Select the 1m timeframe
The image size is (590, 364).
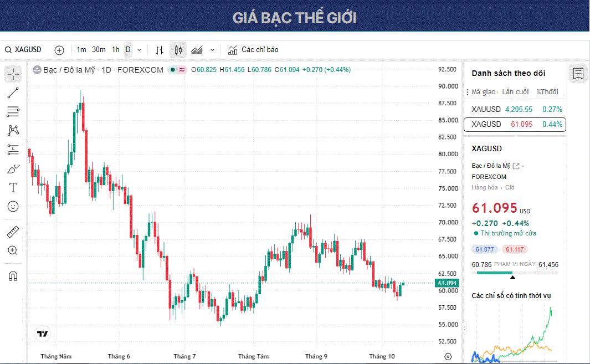tap(81, 50)
